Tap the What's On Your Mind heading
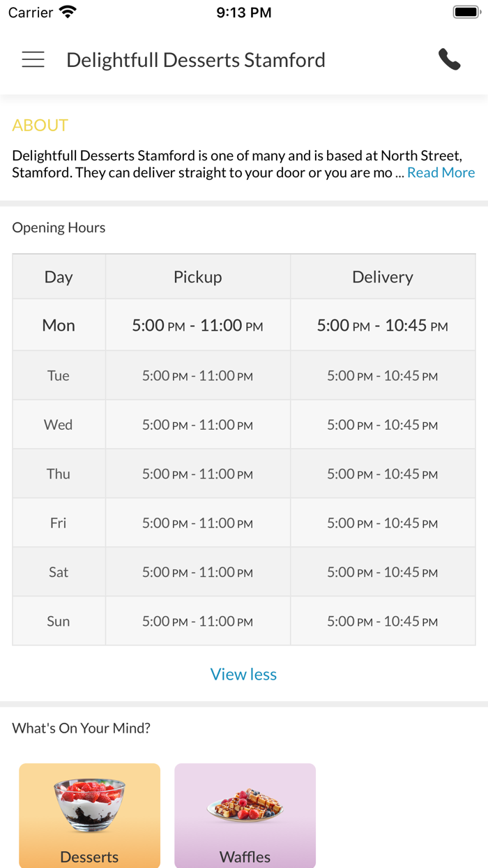The height and width of the screenshot is (868, 488). tap(81, 728)
